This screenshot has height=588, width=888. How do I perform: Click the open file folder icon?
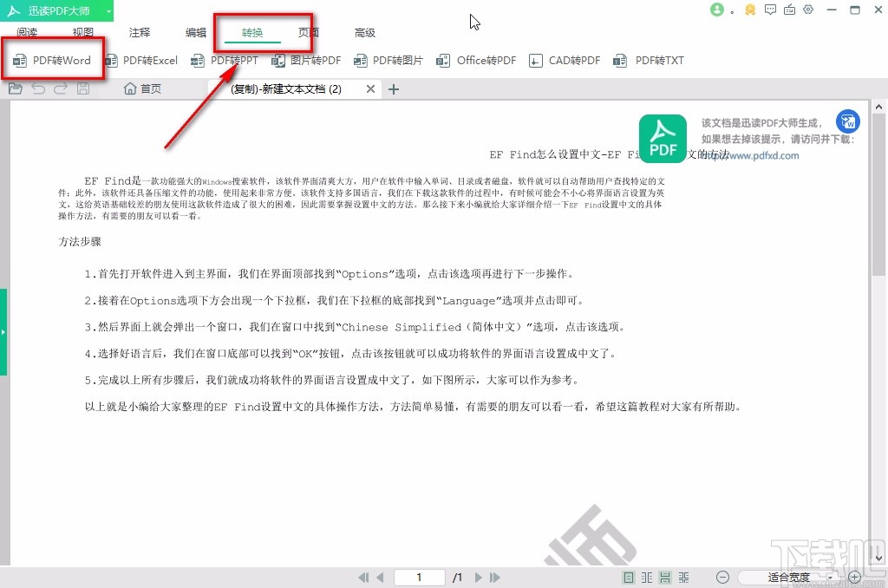coord(16,88)
